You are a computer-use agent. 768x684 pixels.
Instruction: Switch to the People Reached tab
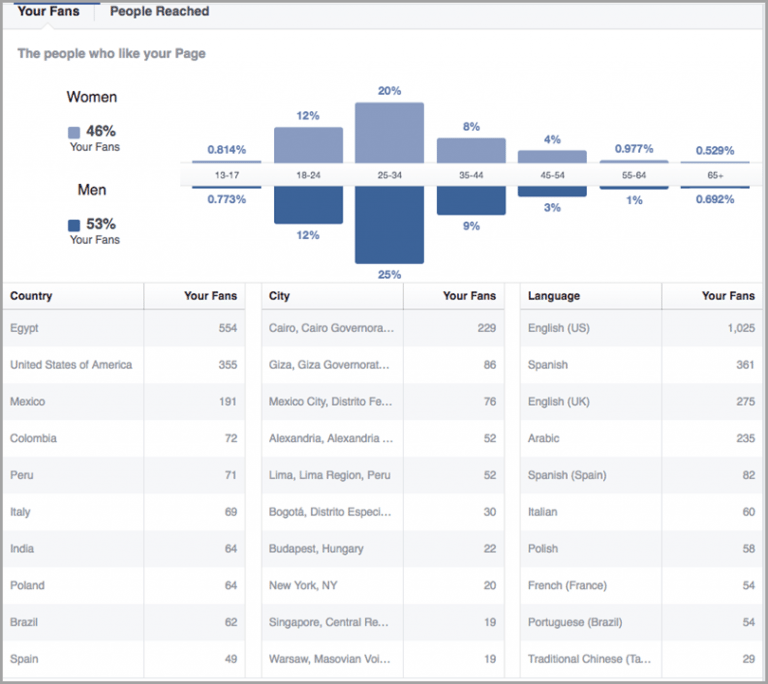pyautogui.click(x=159, y=12)
